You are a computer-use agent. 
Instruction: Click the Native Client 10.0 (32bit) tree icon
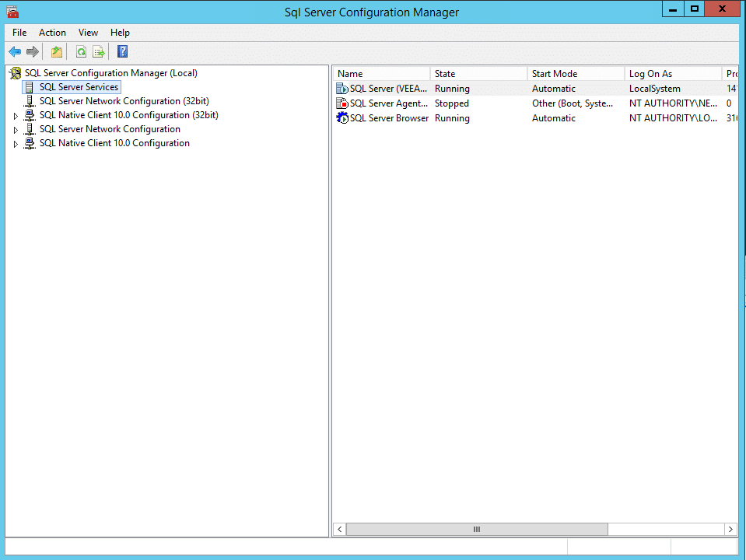[30, 115]
